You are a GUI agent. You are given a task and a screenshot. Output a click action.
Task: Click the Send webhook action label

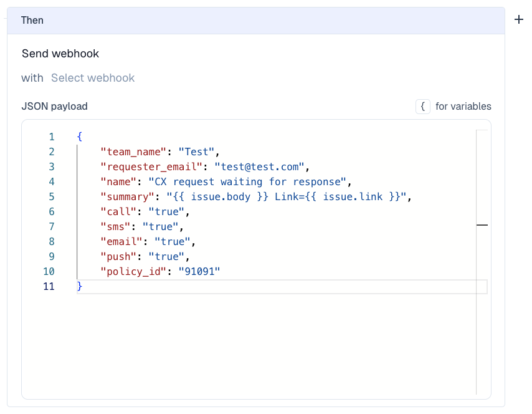tap(60, 54)
